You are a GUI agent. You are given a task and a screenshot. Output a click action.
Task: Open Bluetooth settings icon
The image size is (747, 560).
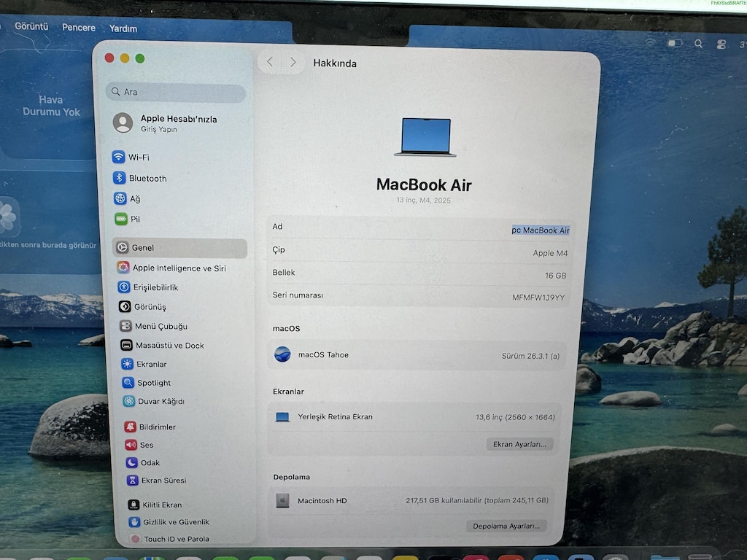(119, 178)
